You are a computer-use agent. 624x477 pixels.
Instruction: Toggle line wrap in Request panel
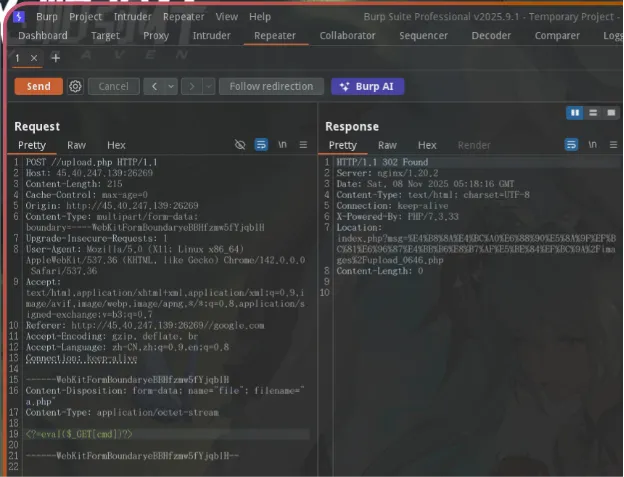click(x=261, y=145)
